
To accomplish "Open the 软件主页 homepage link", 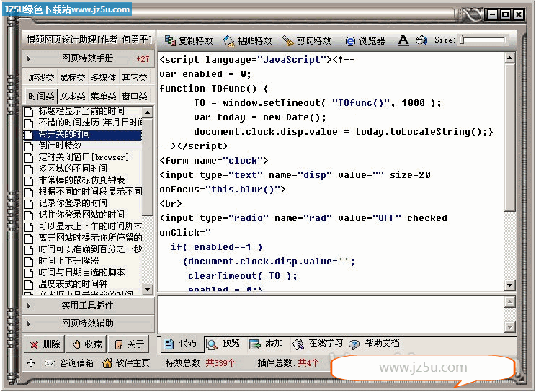I will (x=126, y=363).
